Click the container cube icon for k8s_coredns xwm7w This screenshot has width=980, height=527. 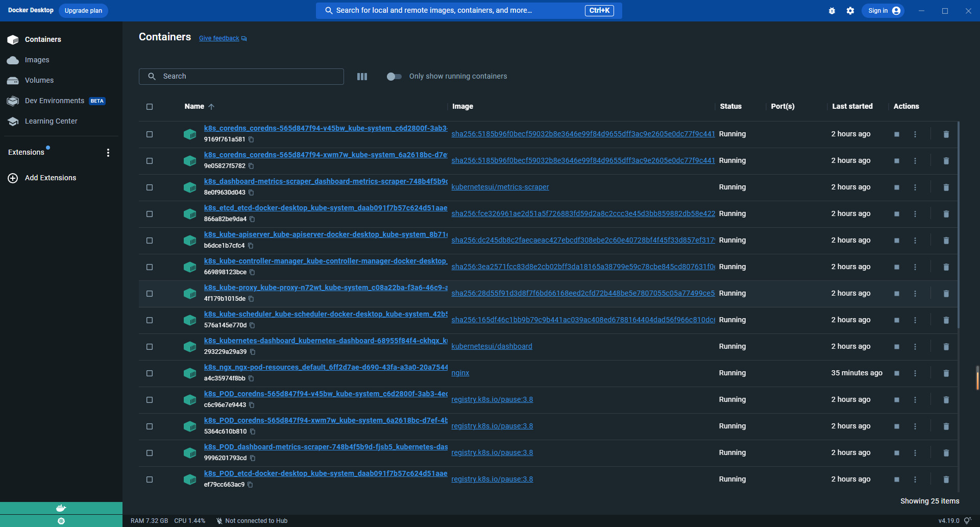190,161
